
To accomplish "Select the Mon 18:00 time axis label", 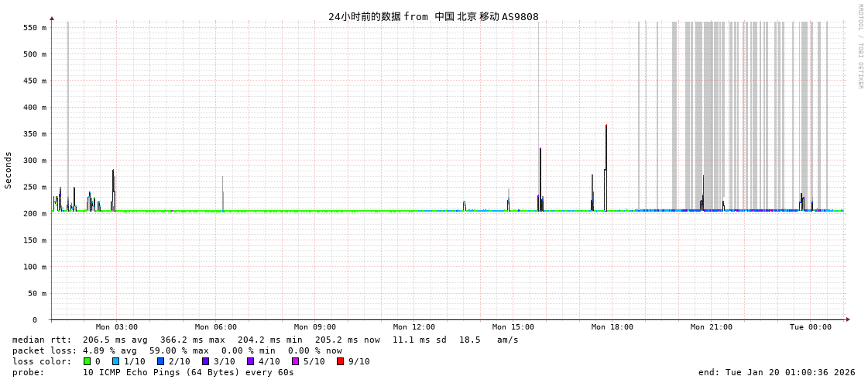I will [x=612, y=327].
